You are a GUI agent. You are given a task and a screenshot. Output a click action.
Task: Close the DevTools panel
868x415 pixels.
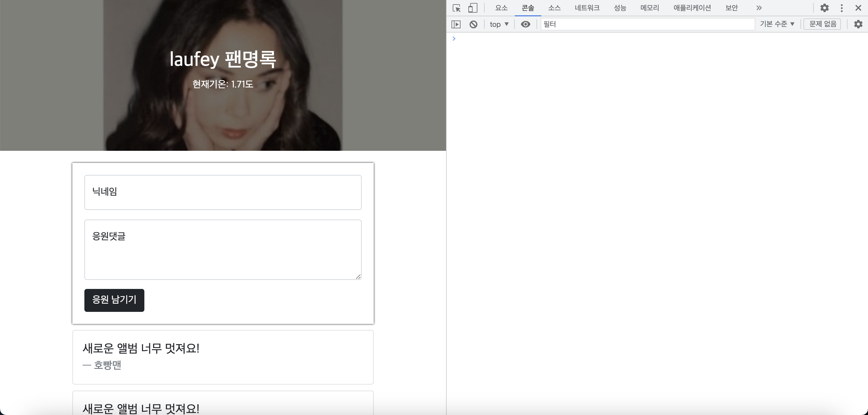858,8
